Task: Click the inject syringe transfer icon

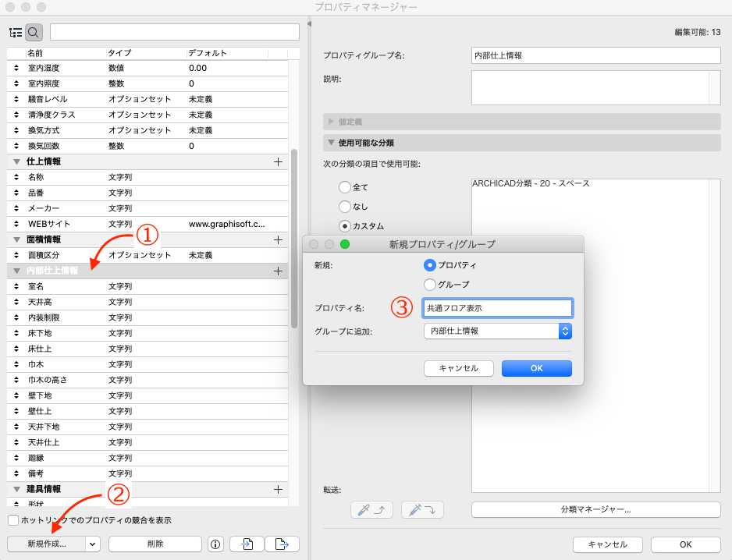Action: point(422,510)
